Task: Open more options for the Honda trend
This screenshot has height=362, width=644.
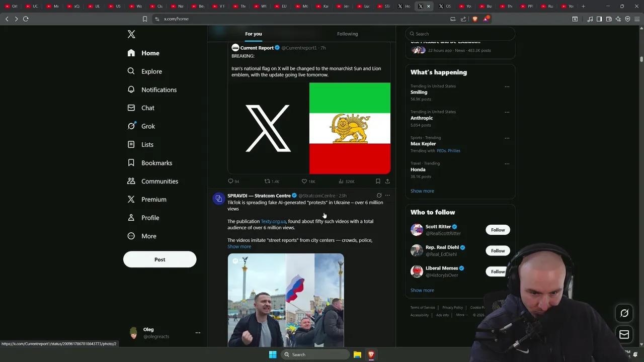Action: coord(507,163)
